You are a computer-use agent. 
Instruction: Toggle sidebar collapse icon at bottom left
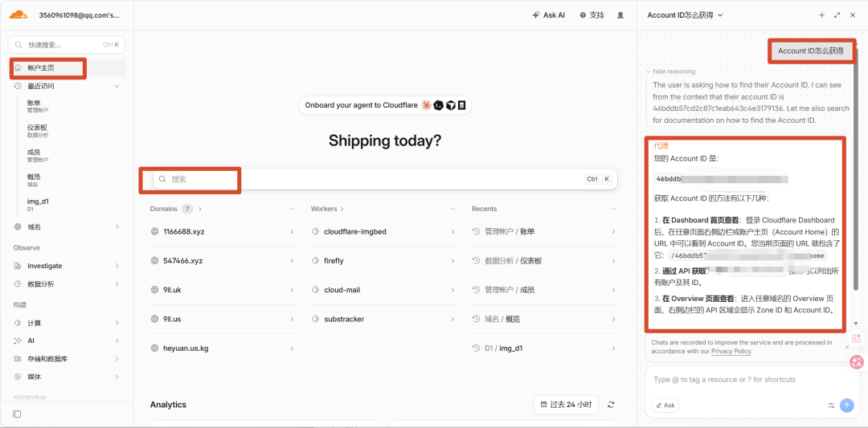17,414
